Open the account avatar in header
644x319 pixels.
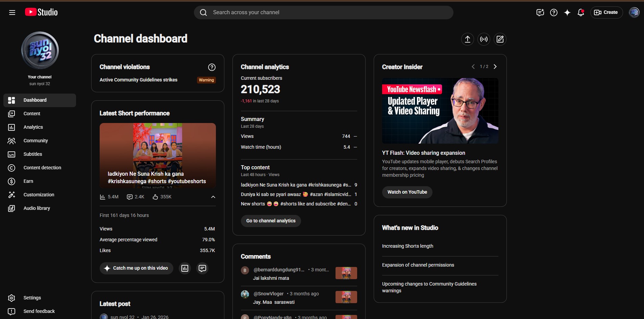[x=634, y=13]
